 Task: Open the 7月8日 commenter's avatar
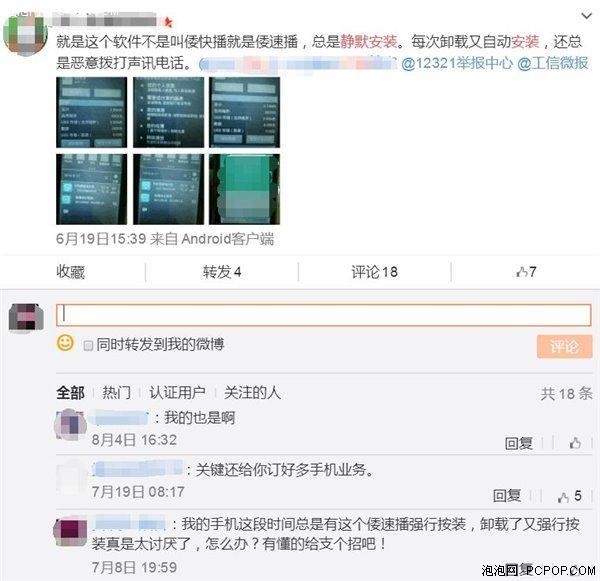(70, 530)
